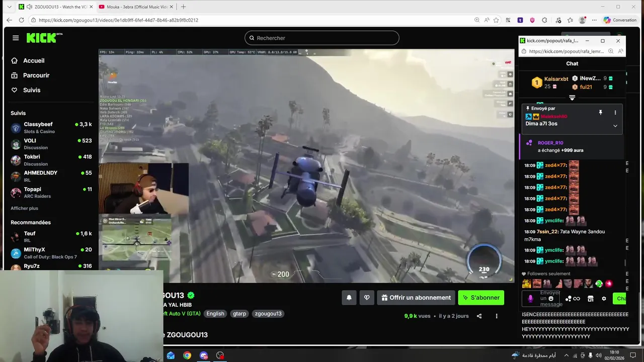Open zoom control in address bar
This screenshot has width=644, height=362.
point(477,20)
